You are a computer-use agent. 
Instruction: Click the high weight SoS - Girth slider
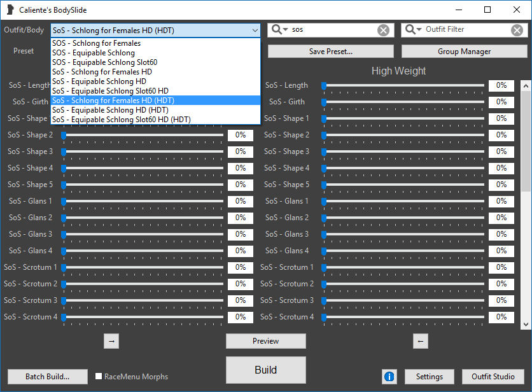point(403,102)
